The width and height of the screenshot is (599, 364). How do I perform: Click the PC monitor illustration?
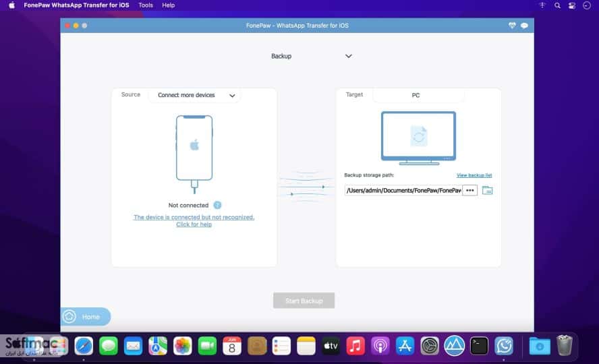tap(418, 138)
